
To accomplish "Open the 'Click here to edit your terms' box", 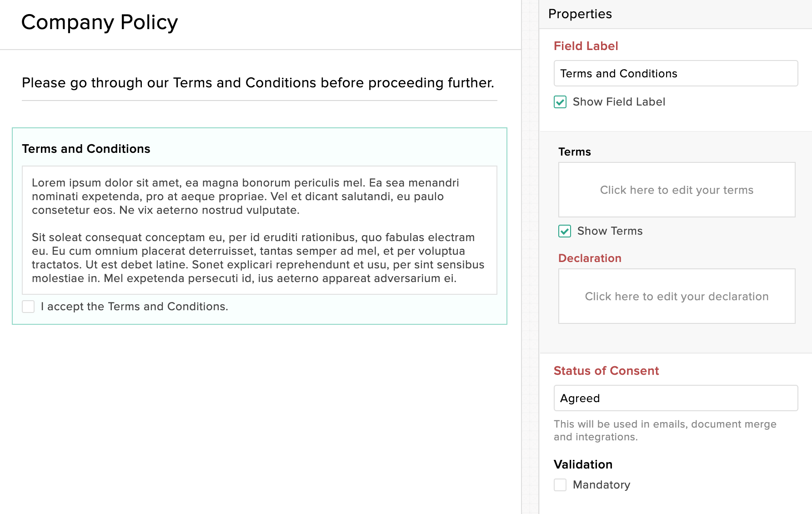I will point(677,190).
